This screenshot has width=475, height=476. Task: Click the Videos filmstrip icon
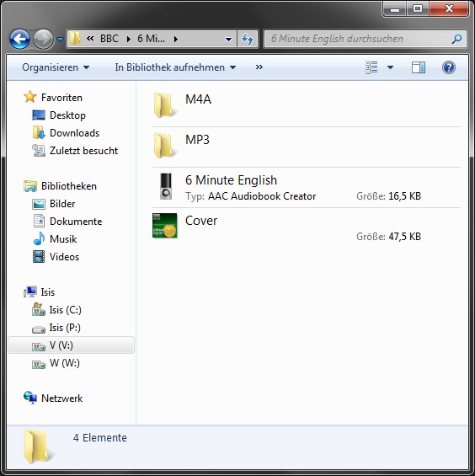[x=39, y=256]
